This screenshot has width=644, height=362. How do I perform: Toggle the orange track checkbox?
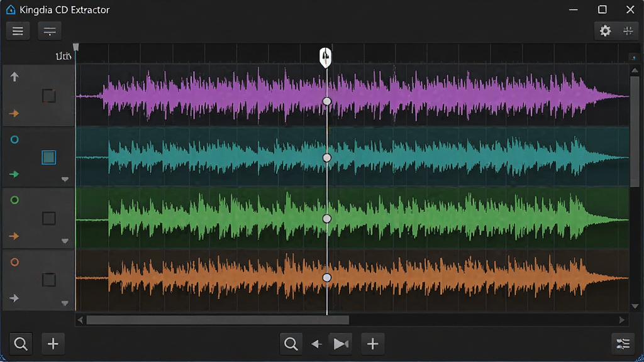[49, 280]
